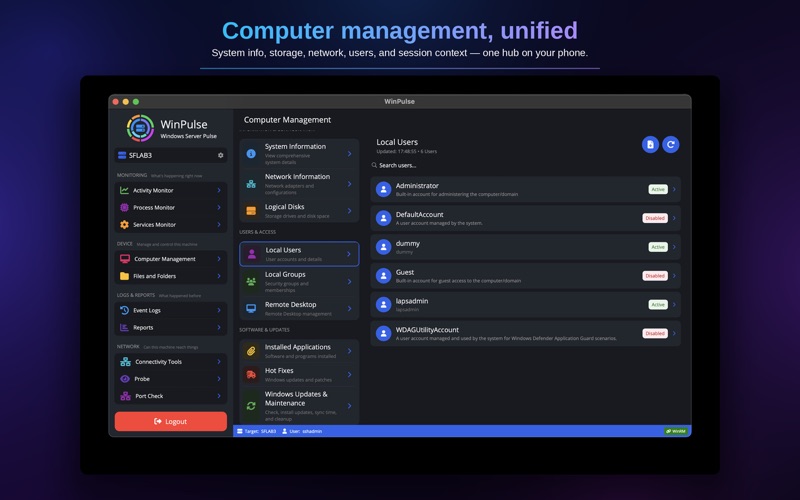Screen dimensions: 800x500
Task: Open WDAGUtilityAccount details chevron
Action: [674, 334]
